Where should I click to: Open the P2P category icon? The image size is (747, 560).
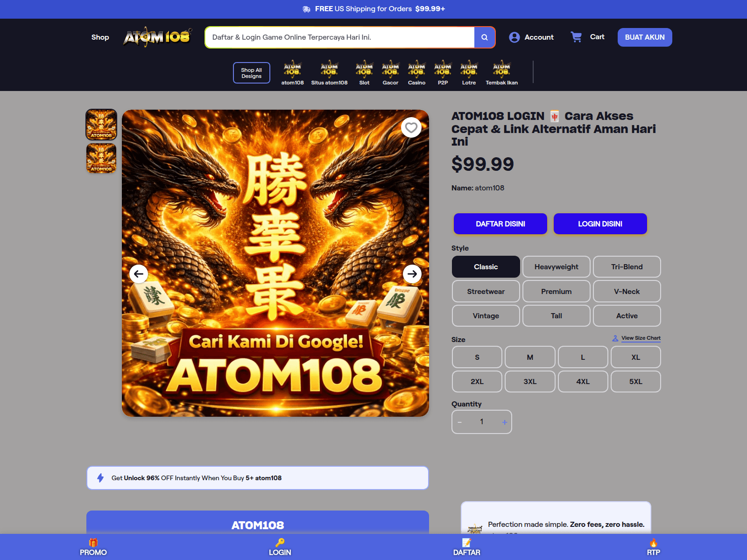click(443, 69)
